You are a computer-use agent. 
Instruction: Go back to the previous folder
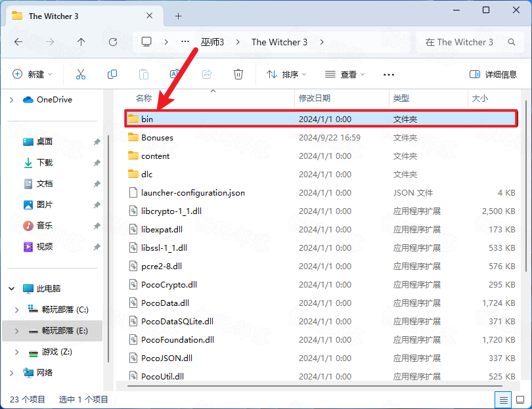tap(18, 42)
